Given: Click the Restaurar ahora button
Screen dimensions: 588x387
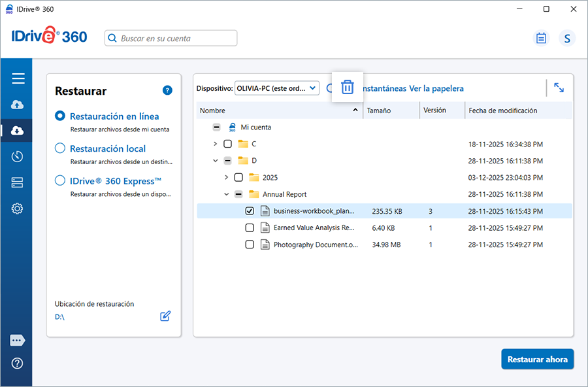Looking at the screenshot, I should pyautogui.click(x=537, y=359).
